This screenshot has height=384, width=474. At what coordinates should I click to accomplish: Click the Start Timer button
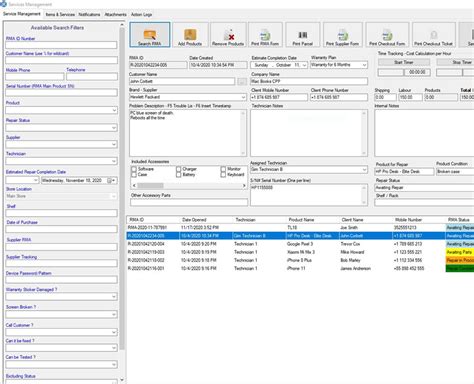pos(404,62)
